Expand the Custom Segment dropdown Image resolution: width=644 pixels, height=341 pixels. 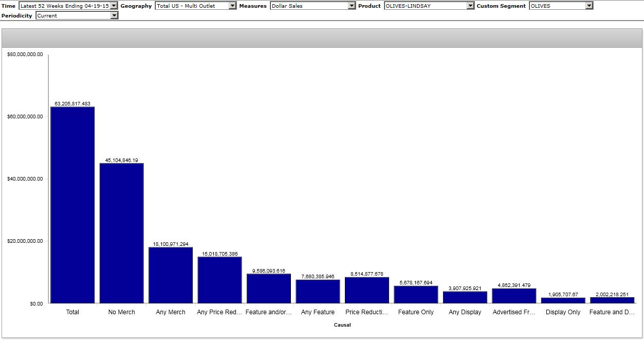click(561, 6)
